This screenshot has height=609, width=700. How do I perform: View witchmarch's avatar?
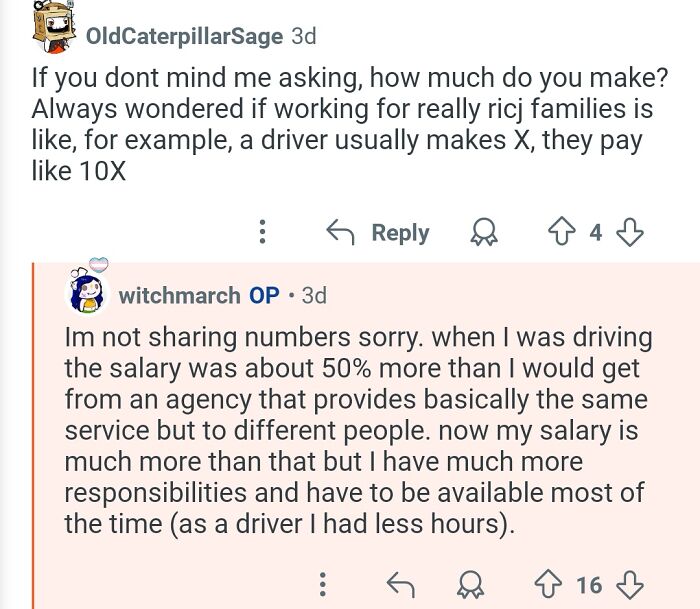(87, 290)
